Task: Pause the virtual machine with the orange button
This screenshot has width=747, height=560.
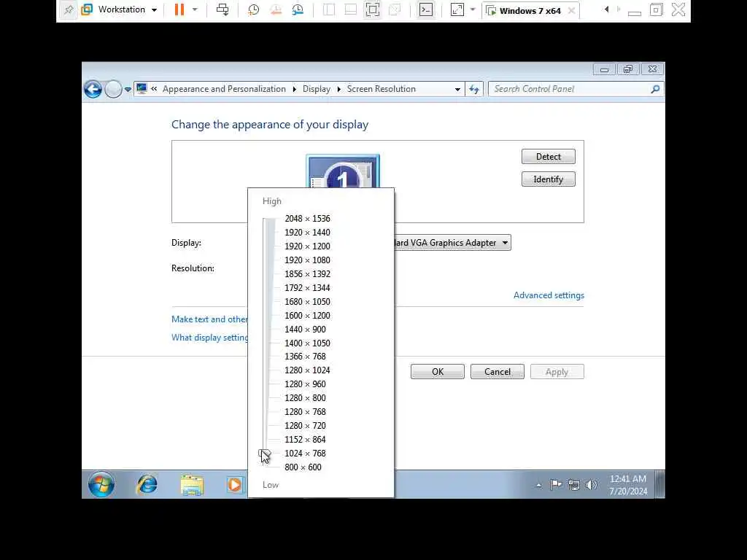Action: coord(179,9)
